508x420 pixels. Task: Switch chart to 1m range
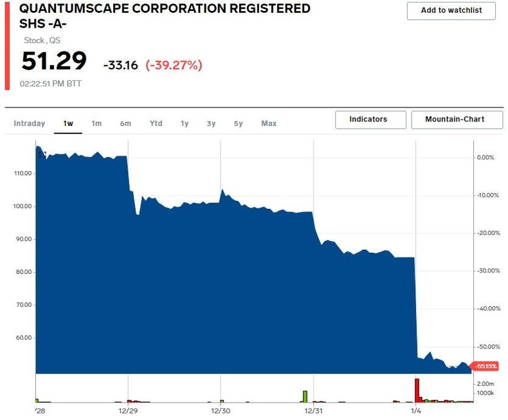(x=96, y=123)
